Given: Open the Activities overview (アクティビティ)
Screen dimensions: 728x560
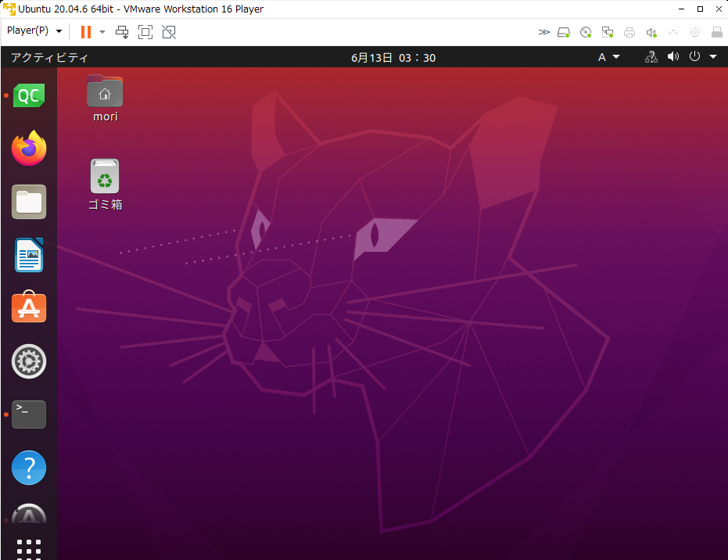Looking at the screenshot, I should point(49,58).
